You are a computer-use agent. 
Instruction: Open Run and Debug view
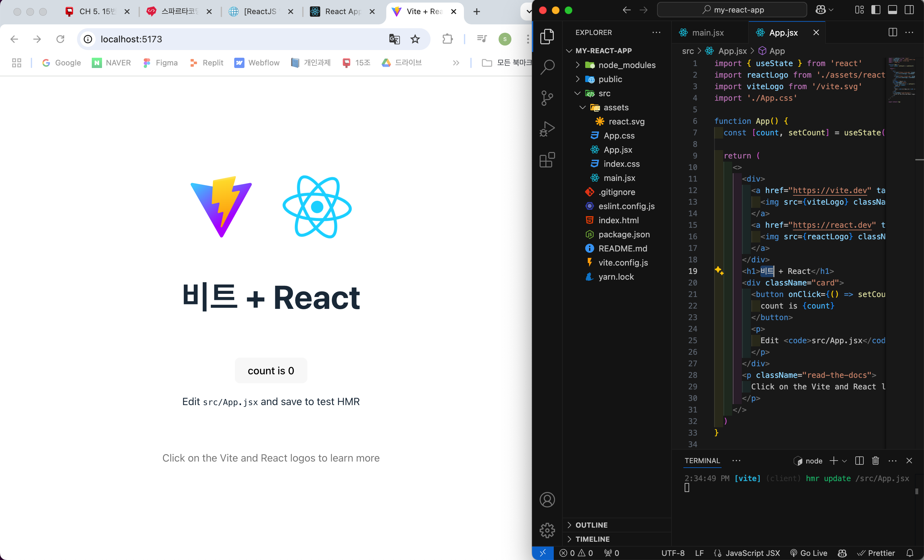click(x=547, y=129)
